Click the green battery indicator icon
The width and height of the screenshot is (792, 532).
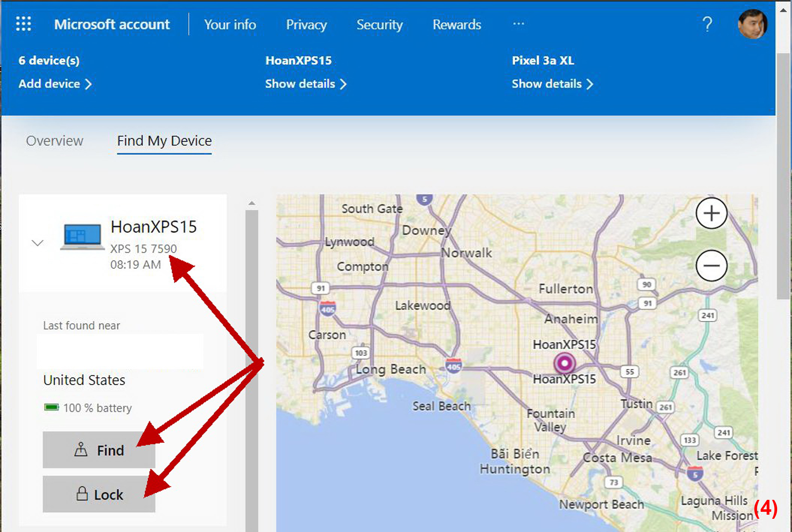tap(52, 407)
